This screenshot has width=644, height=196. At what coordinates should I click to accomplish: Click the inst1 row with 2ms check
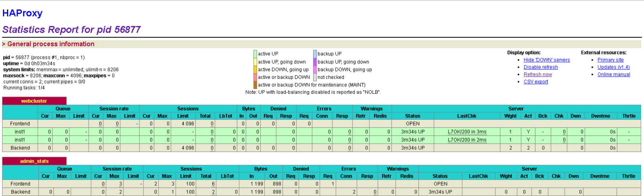[321, 140]
